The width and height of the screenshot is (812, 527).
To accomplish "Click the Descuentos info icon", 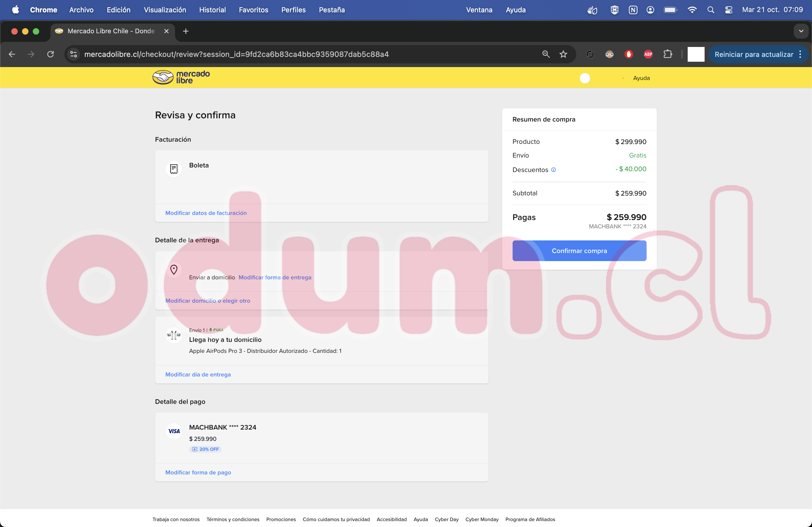I will [x=553, y=170].
